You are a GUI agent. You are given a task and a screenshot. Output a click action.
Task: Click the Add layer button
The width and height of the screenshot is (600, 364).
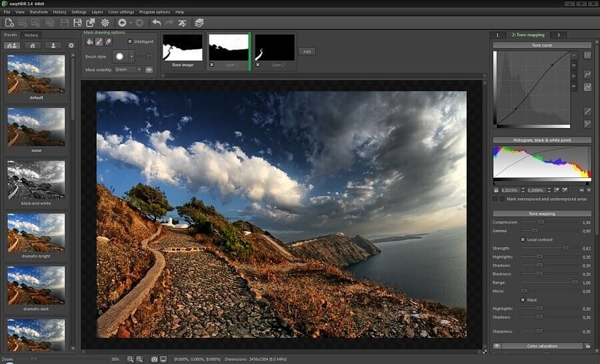(307, 51)
